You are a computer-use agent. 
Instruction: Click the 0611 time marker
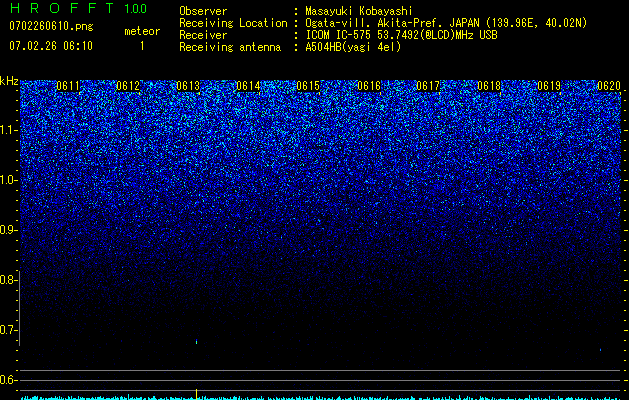pyautogui.click(x=68, y=86)
